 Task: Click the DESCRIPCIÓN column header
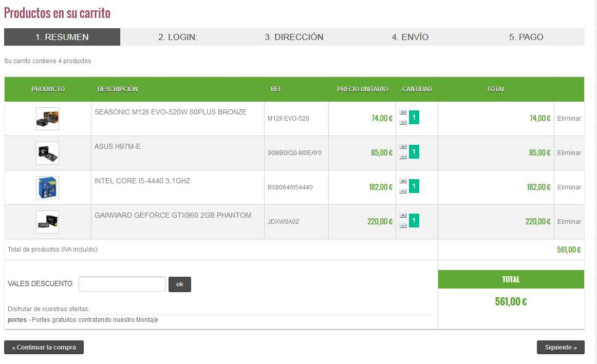click(x=118, y=89)
